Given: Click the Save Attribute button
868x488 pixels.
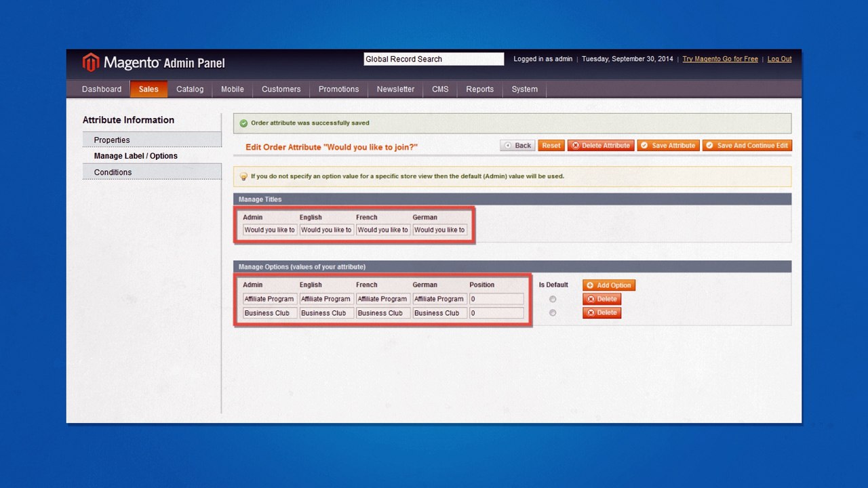Looking at the screenshot, I should 668,146.
